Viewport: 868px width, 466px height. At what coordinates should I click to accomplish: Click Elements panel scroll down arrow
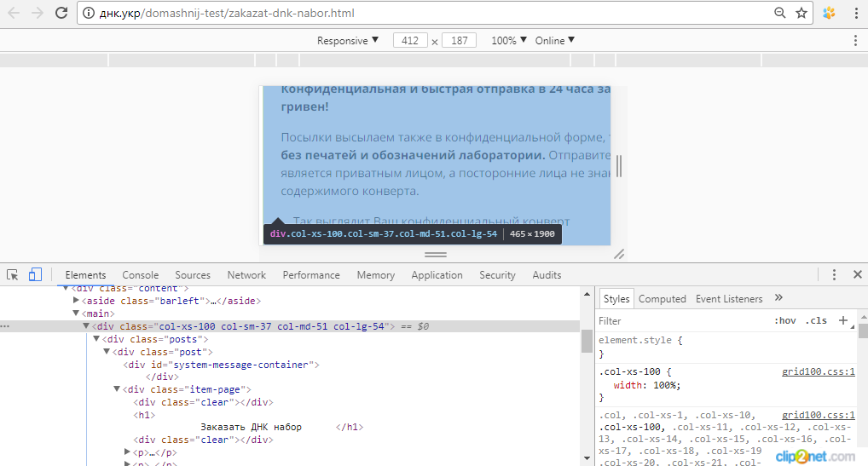pos(587,458)
